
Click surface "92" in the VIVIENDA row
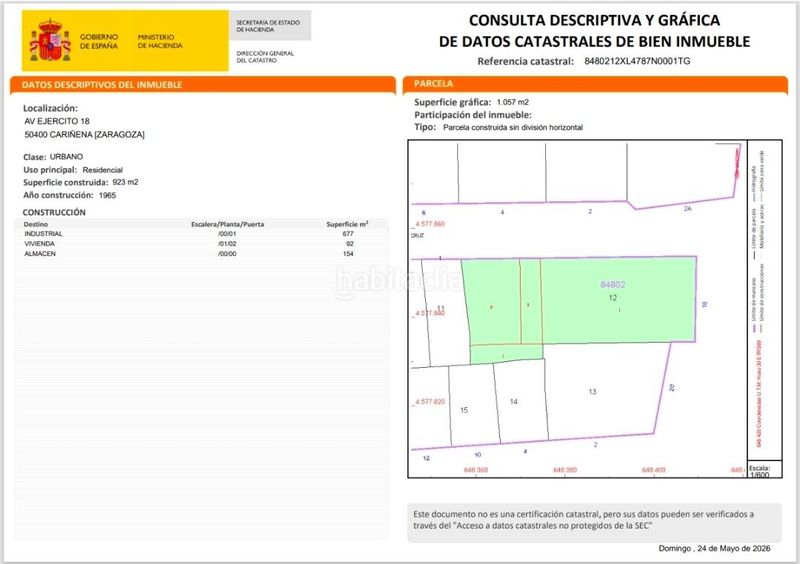tap(349, 244)
